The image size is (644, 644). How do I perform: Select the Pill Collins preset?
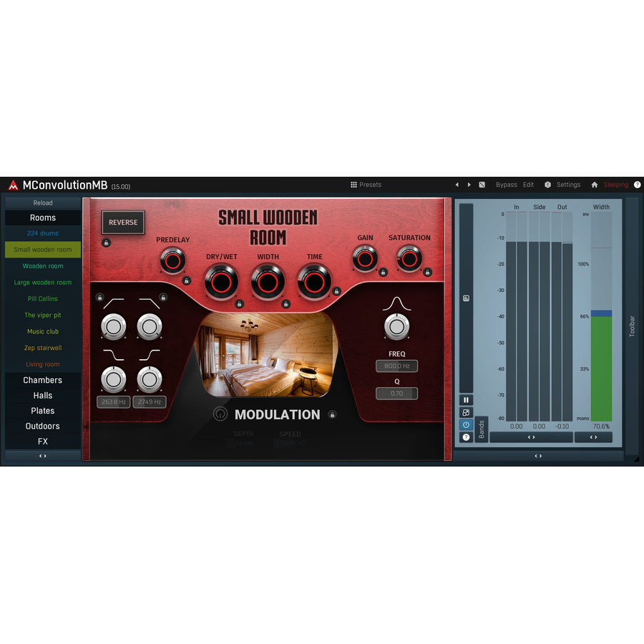pyautogui.click(x=43, y=299)
